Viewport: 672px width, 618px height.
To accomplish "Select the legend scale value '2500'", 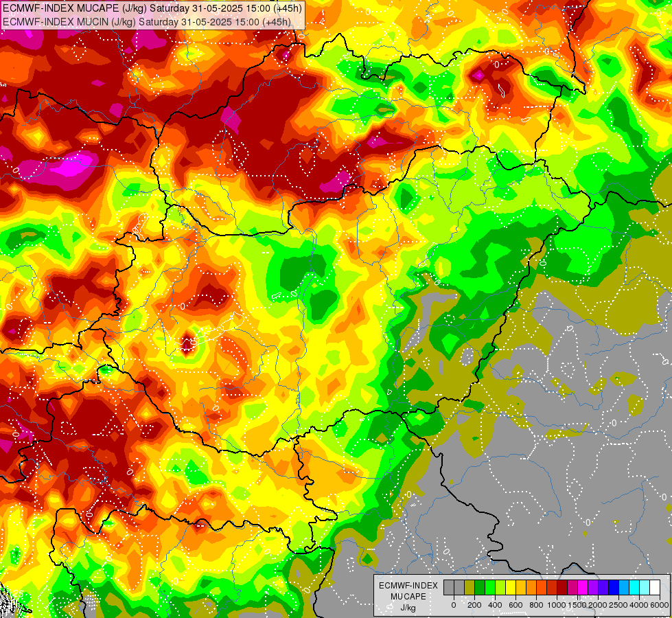I will 618,605.
